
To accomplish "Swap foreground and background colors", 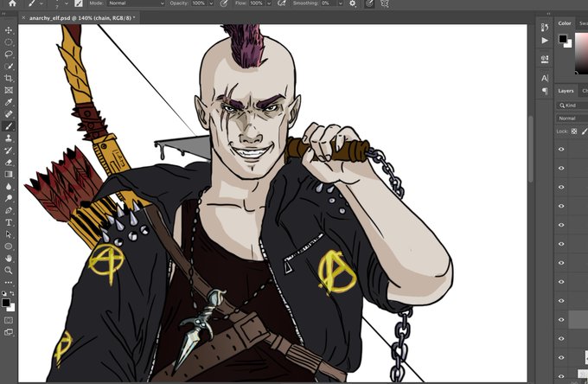I will tap(12, 293).
